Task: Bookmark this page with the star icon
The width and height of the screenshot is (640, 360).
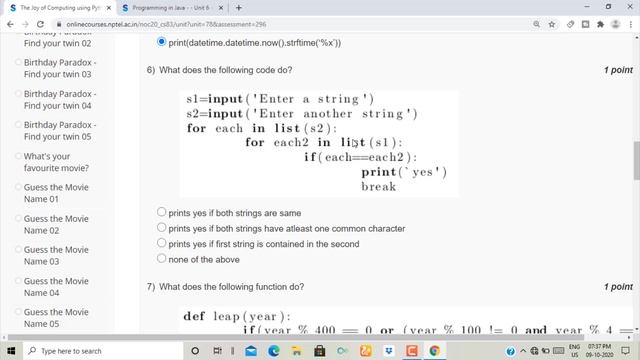Action: (552, 24)
